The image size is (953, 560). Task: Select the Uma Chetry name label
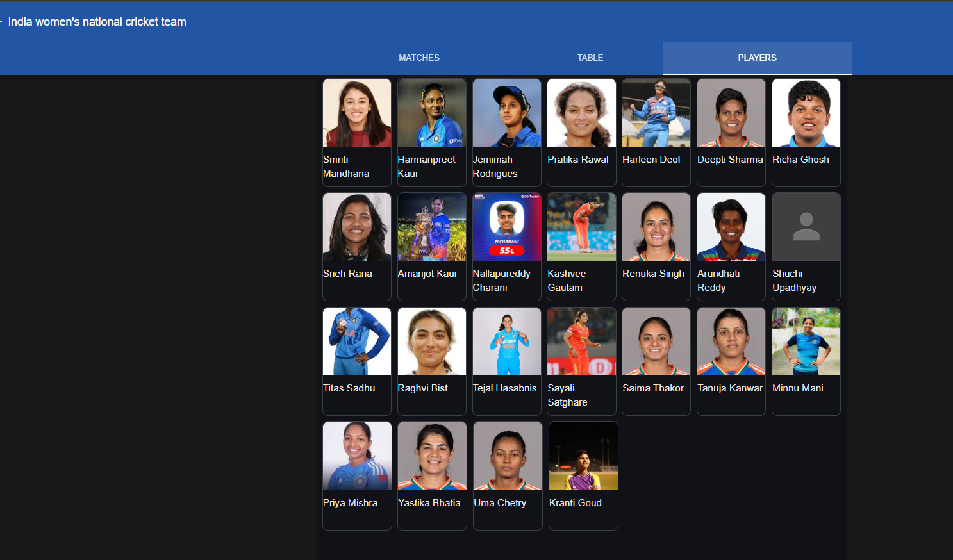click(x=500, y=503)
